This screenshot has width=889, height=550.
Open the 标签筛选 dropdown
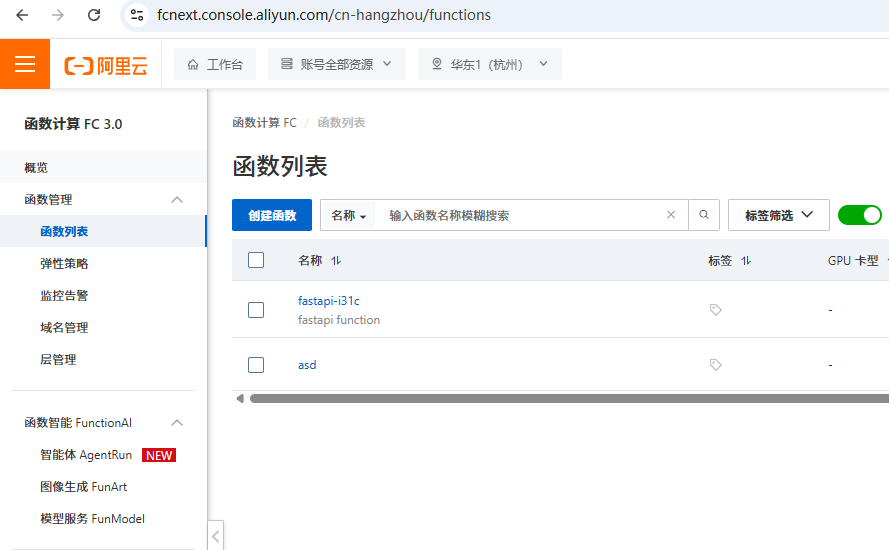coord(778,215)
